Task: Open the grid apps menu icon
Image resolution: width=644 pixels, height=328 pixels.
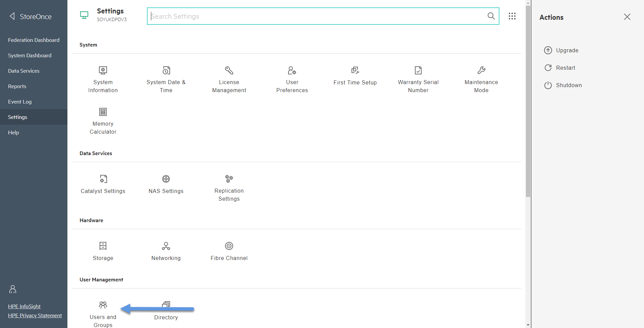Action: pyautogui.click(x=512, y=16)
